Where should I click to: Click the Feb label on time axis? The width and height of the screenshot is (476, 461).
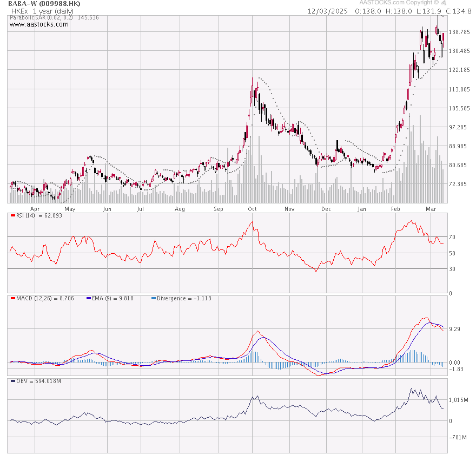click(395, 208)
